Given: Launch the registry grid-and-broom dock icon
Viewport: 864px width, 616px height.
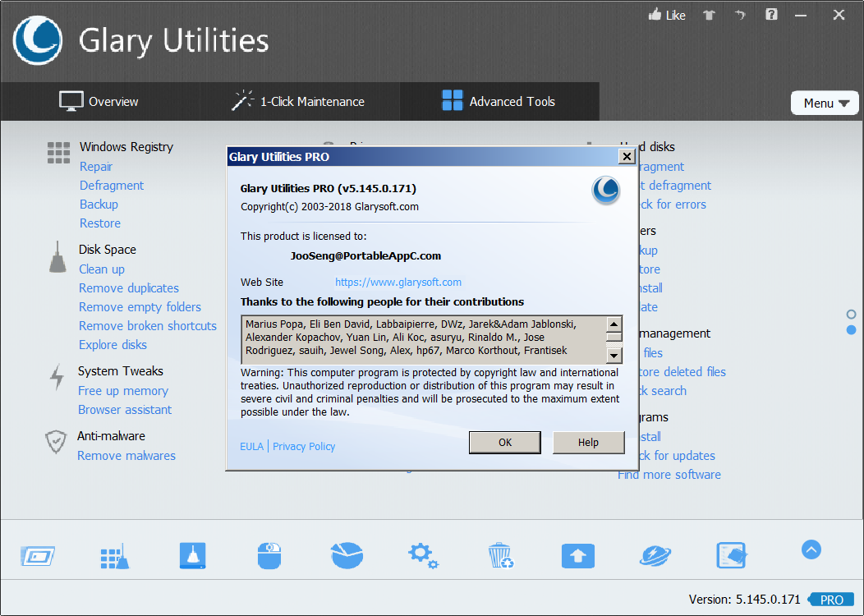Looking at the screenshot, I should (115, 556).
